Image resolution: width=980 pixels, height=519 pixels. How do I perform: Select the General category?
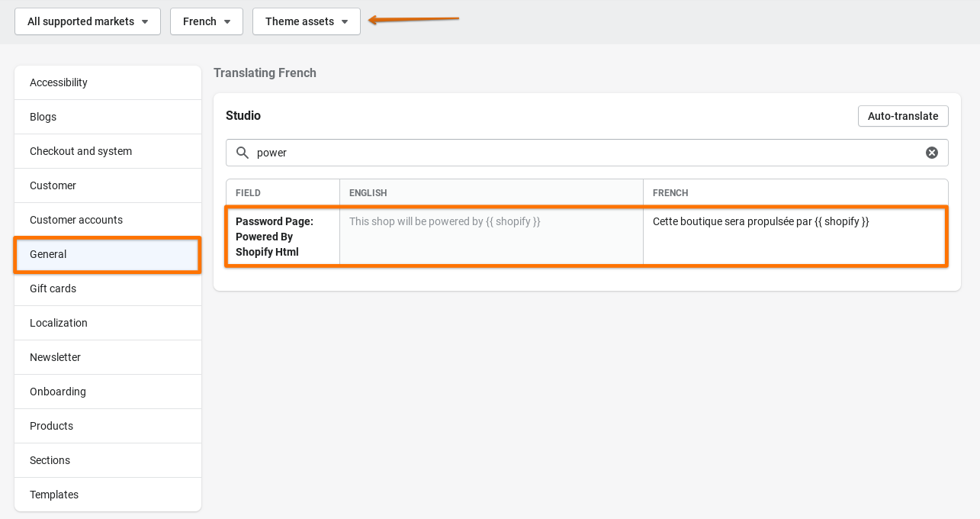108,254
